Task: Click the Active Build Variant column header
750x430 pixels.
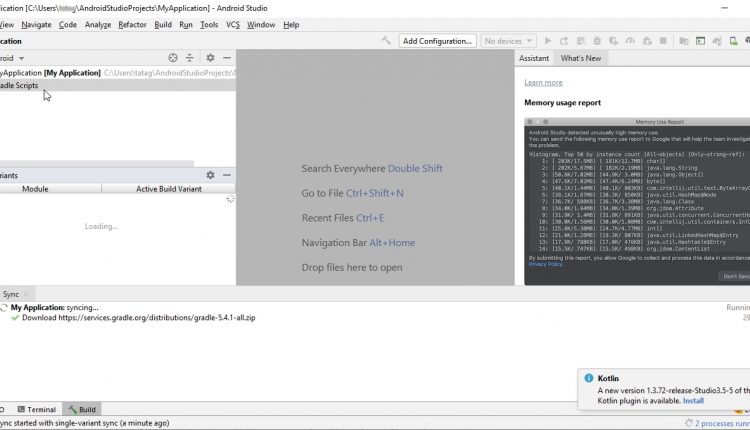Action: coord(169,189)
